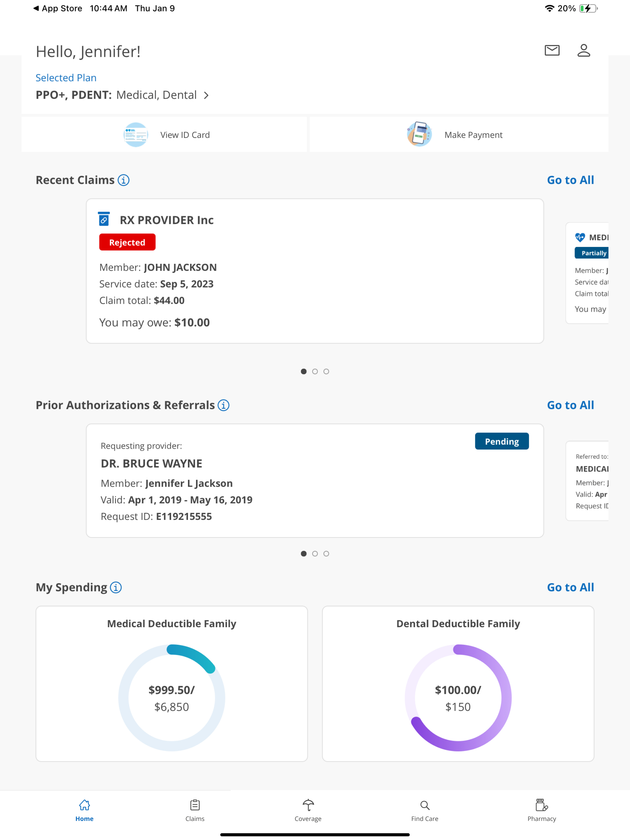The width and height of the screenshot is (630, 840).
Task: Open Selected Plan link
Action: (66, 77)
